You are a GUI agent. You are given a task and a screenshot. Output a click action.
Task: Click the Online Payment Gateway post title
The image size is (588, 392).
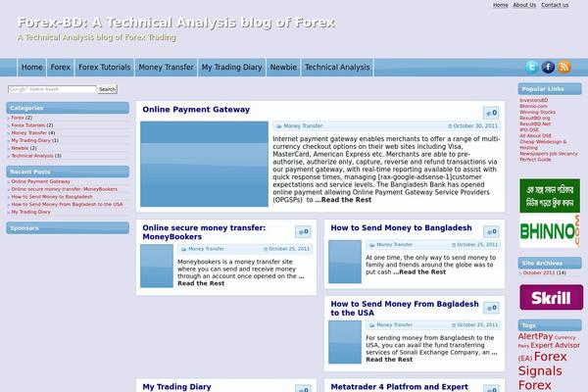[x=196, y=110]
